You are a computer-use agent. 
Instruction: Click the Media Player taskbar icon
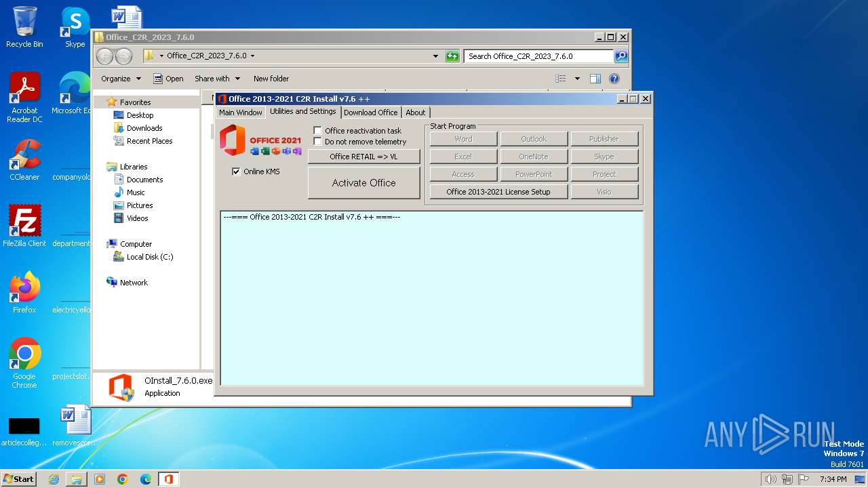(x=100, y=479)
